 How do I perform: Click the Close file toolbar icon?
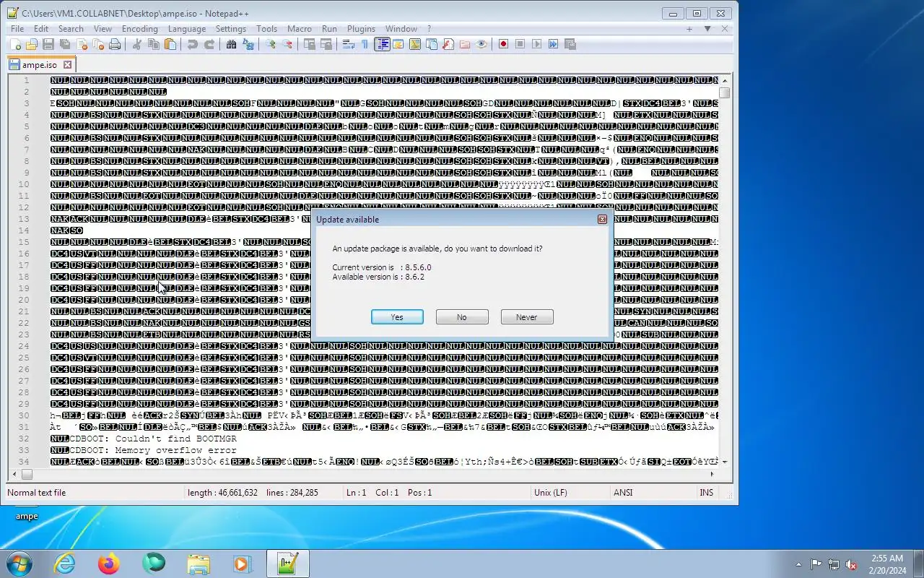pos(82,44)
